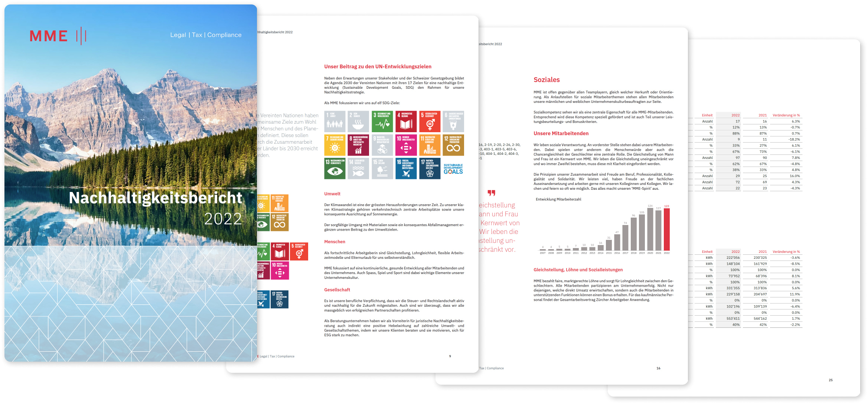Click SDG 2 Kein Hunger tile in the grid
Viewport: 868px width, 404px height.
click(358, 121)
